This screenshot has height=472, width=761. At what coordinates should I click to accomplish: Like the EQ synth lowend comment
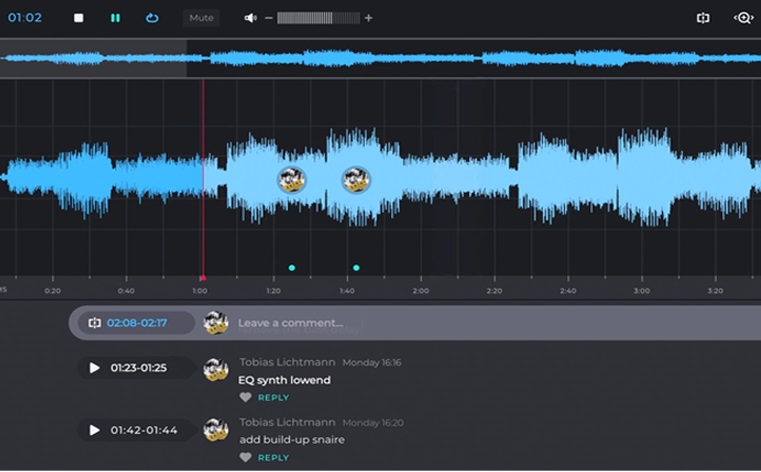point(245,397)
